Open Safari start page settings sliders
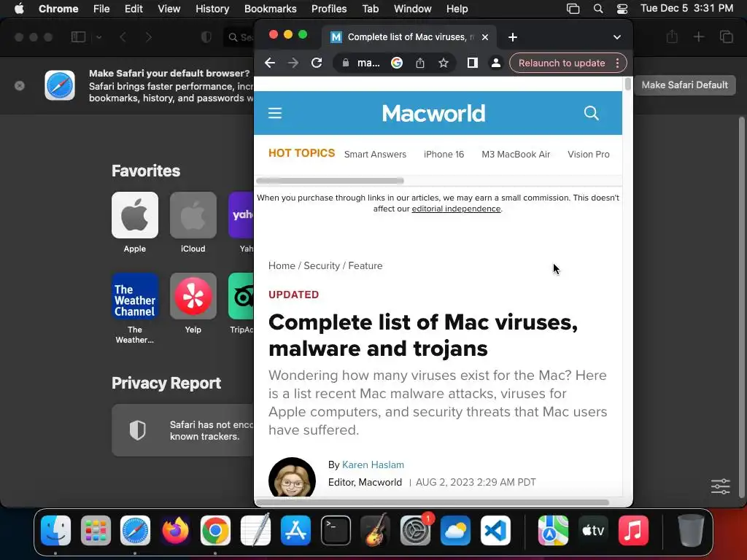This screenshot has width=747, height=560. (x=720, y=486)
